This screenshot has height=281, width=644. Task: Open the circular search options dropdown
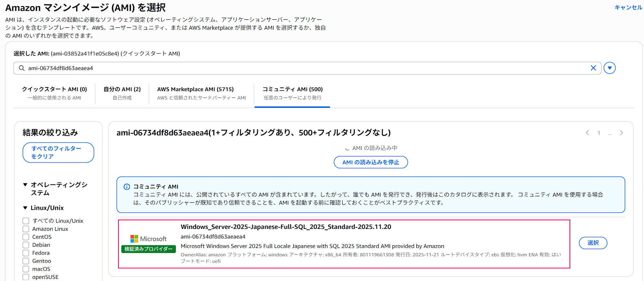(x=610, y=68)
